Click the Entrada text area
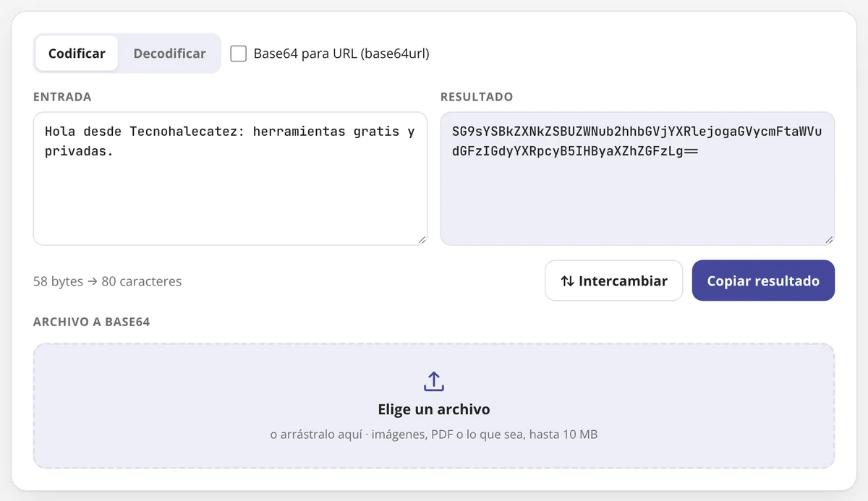Viewport: 868px width, 501px height. pyautogui.click(x=230, y=179)
